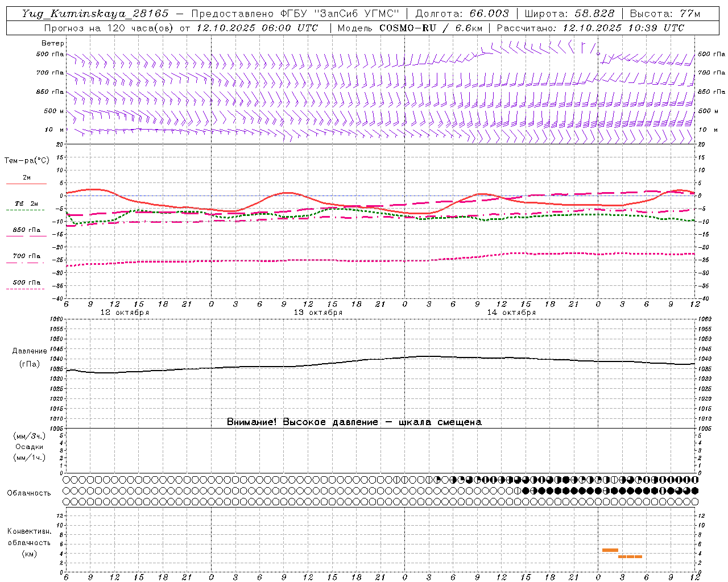The width and height of the screenshot is (728, 582).
Task: Click the dash-dot line sample under 700 гПа legend
Action: [x=25, y=263]
